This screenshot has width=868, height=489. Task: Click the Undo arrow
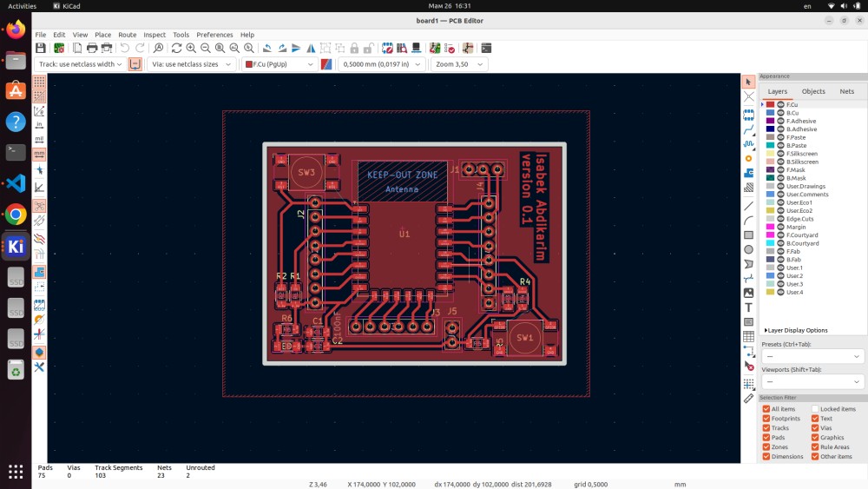(125, 48)
